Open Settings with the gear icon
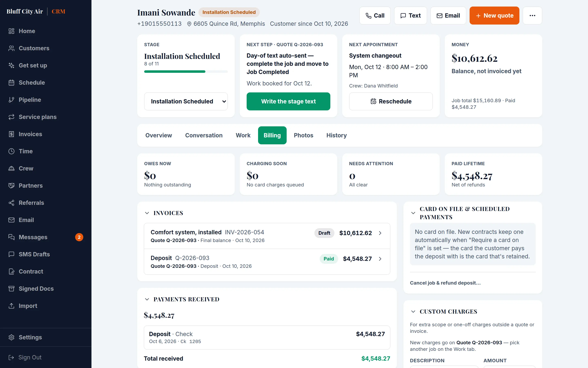588x368 pixels. click(x=46, y=337)
